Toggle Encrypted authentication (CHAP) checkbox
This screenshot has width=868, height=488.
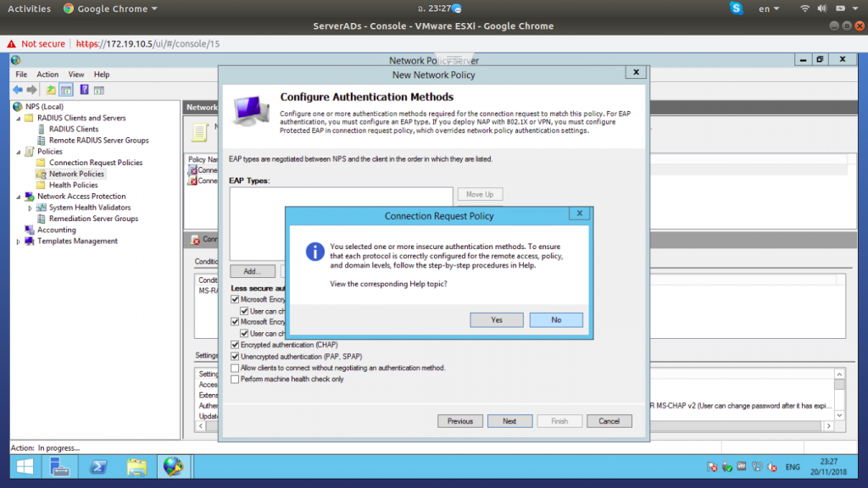pos(235,345)
